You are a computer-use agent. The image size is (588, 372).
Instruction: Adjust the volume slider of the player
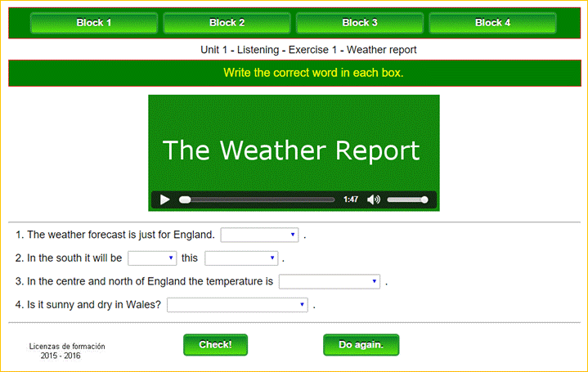[x=407, y=199]
